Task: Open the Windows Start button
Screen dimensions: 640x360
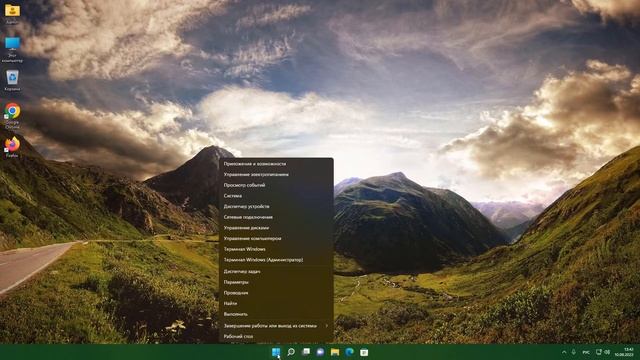Action: click(276, 352)
